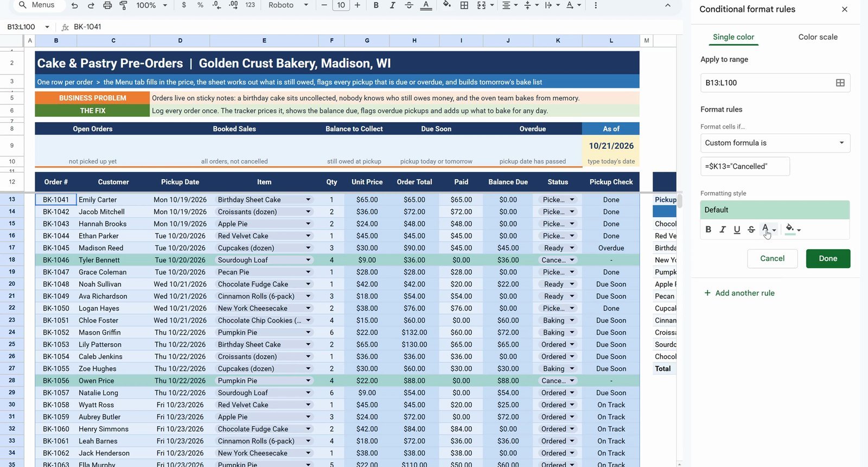Image resolution: width=868 pixels, height=467 pixels.
Task: Toggle italic in the main toolbar
Action: click(392, 5)
